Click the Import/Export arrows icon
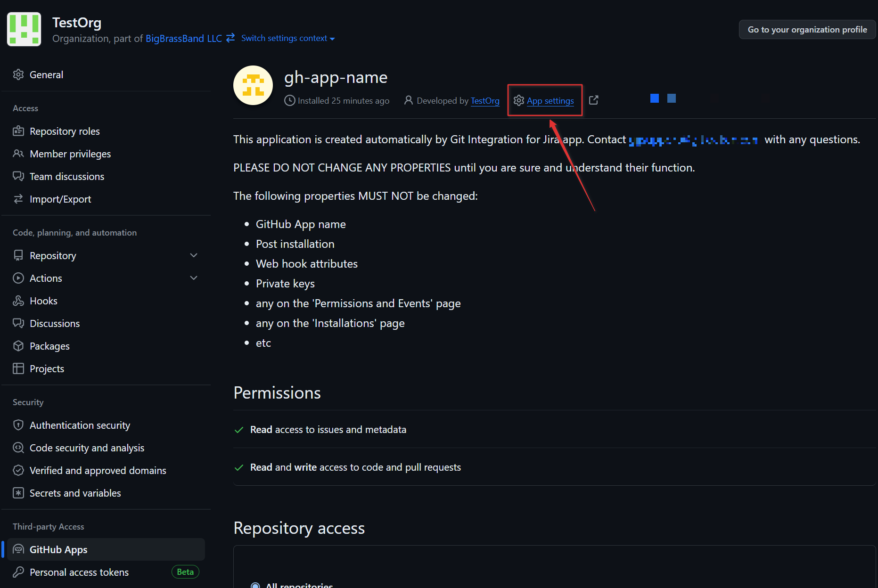 (x=18, y=199)
